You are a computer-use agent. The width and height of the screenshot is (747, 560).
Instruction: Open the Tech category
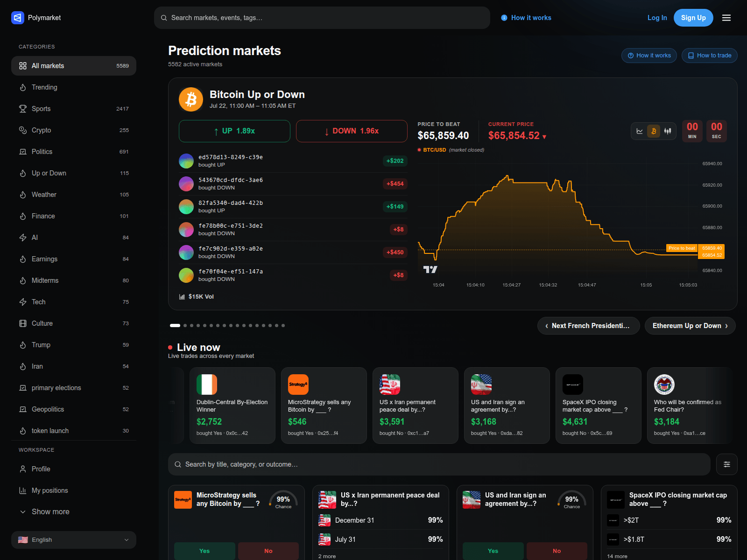(74, 302)
